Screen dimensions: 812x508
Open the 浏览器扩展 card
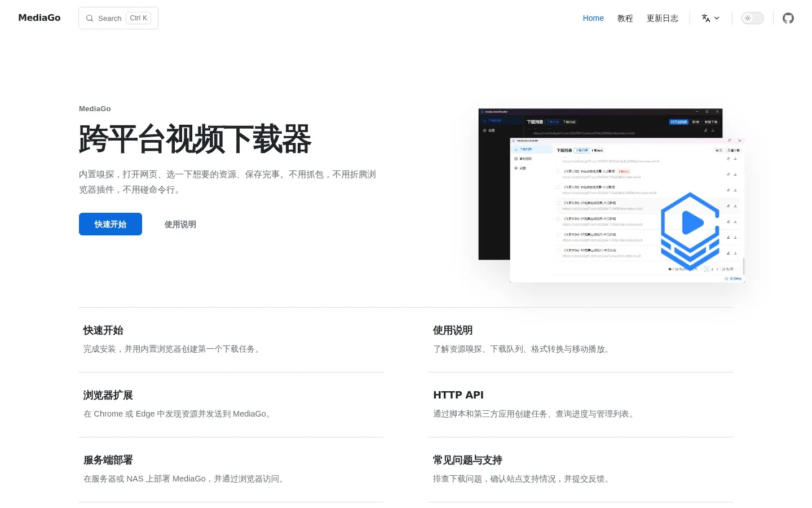click(x=231, y=405)
